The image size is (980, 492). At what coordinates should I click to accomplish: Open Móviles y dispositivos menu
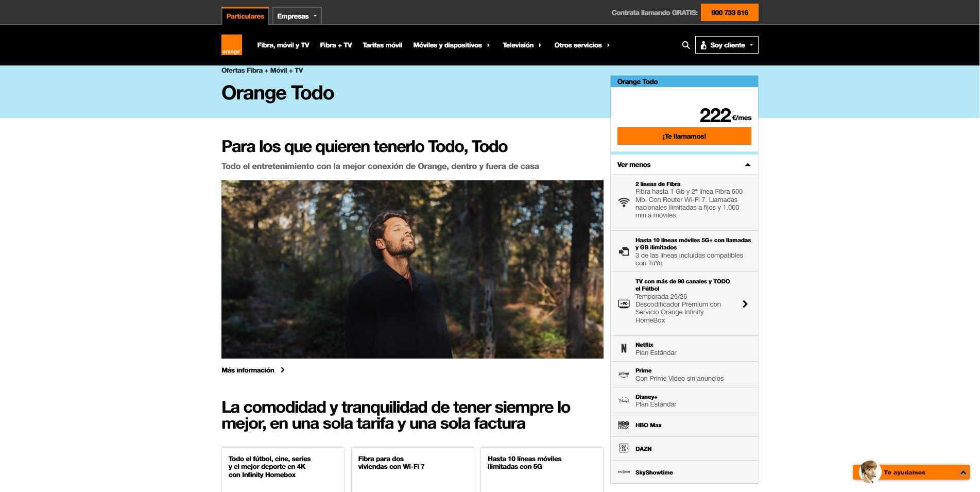pos(452,45)
